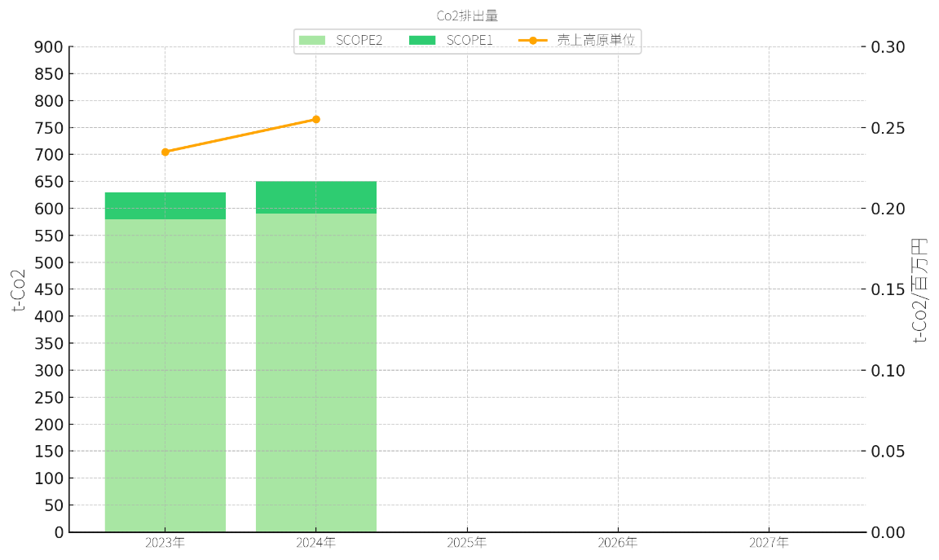This screenshot has width=939, height=560.
Task: Click the 2023年 orange line data point
Action: (165, 152)
